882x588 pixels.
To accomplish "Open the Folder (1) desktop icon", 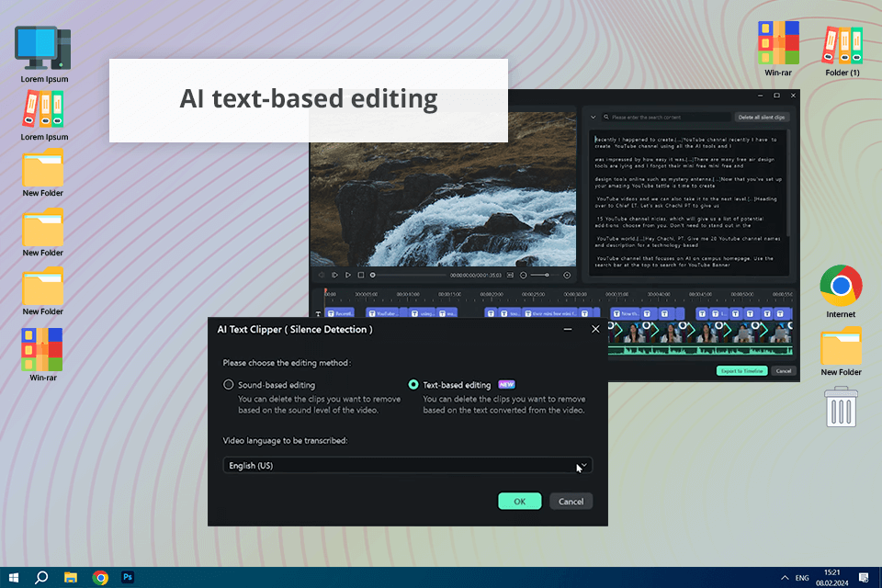I will [842, 51].
